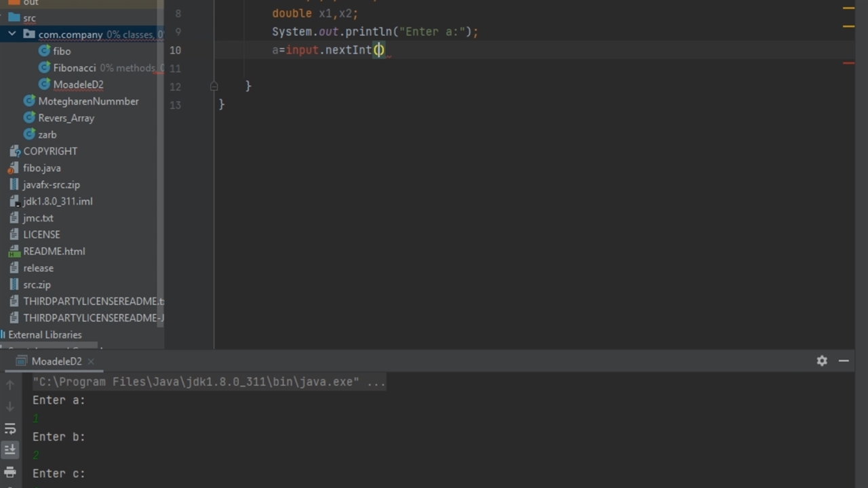Image resolution: width=868 pixels, height=488 pixels.
Task: Open Run panel settings gear
Action: 822,361
